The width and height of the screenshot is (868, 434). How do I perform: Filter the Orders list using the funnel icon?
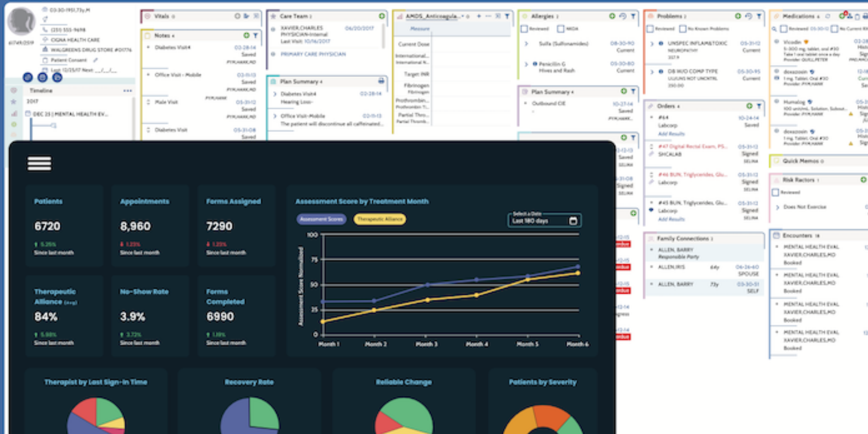pyautogui.click(x=759, y=105)
